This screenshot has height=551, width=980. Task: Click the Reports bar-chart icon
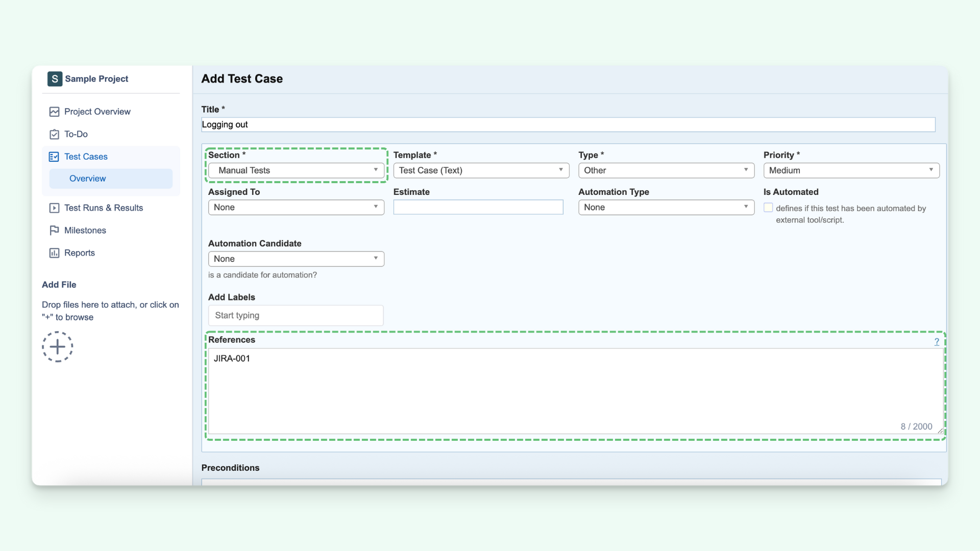click(55, 253)
